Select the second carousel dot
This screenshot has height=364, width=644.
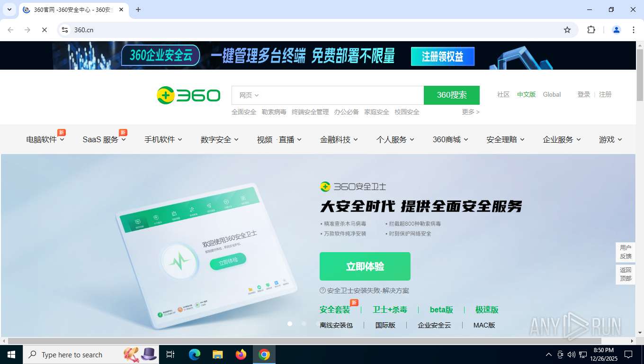[304, 324]
